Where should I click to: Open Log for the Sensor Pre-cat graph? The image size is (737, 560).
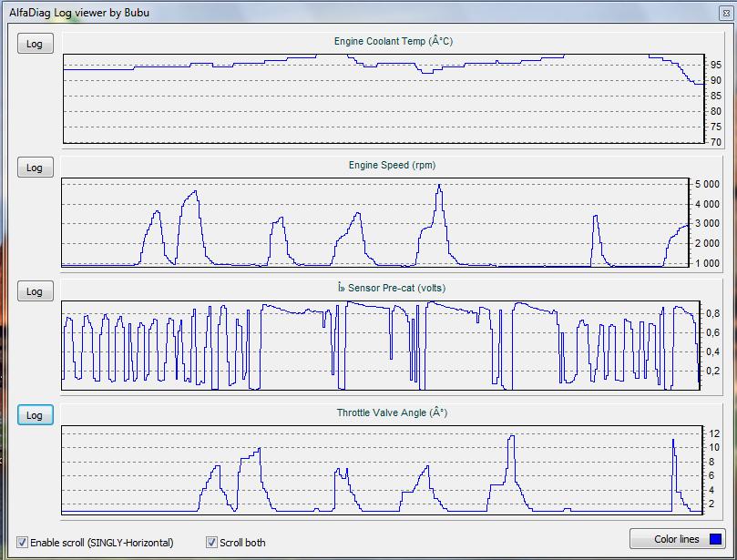coord(35,291)
